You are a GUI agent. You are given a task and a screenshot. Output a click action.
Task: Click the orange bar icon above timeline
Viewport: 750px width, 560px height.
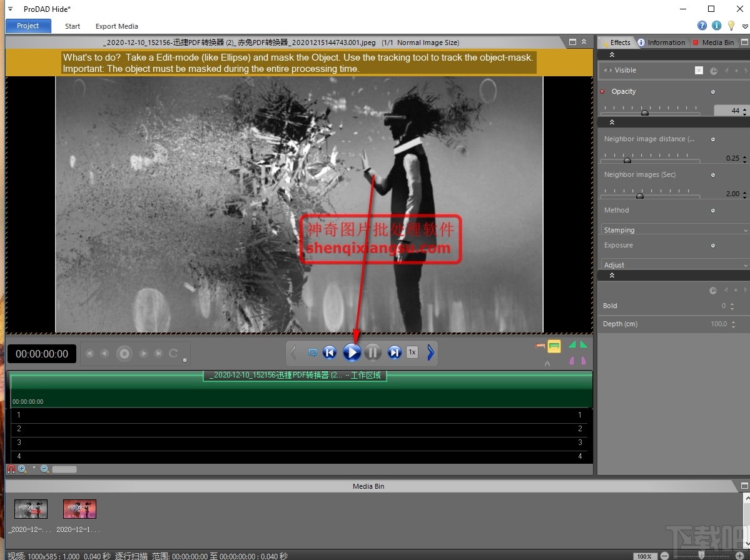pyautogui.click(x=540, y=346)
